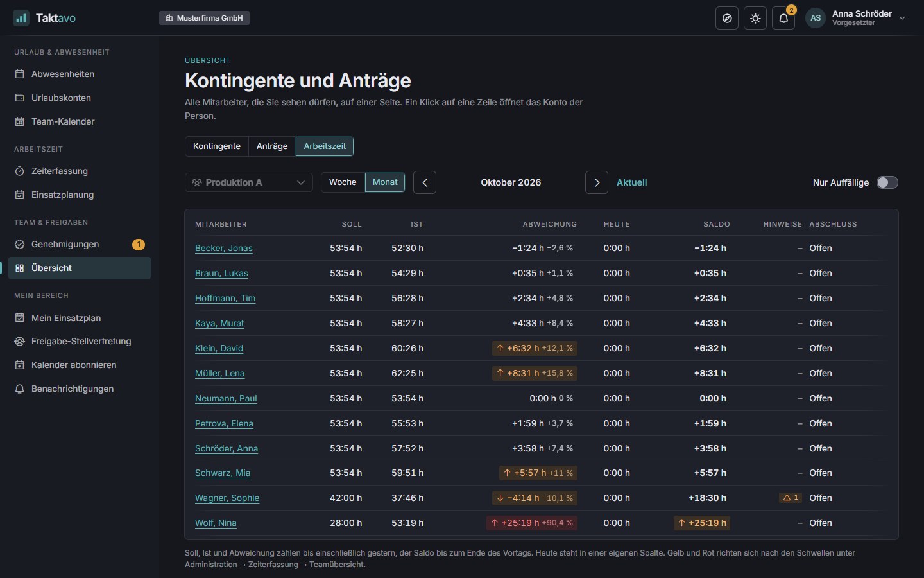This screenshot has height=578, width=924.
Task: Toggle the Nur Auffällige switch
Action: 887,182
